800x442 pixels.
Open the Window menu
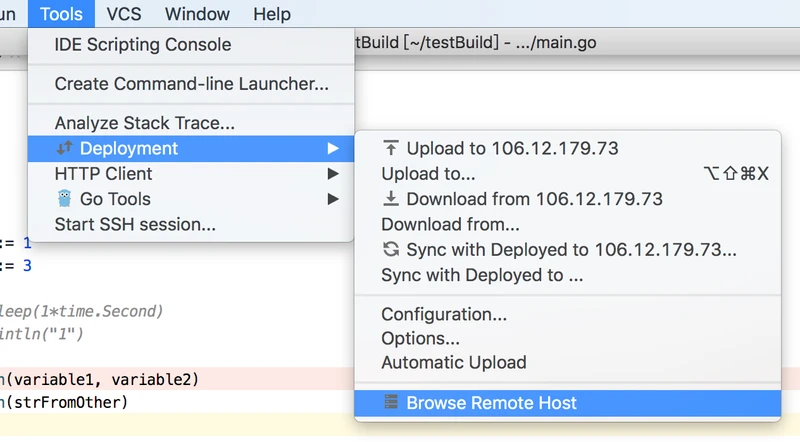197,14
